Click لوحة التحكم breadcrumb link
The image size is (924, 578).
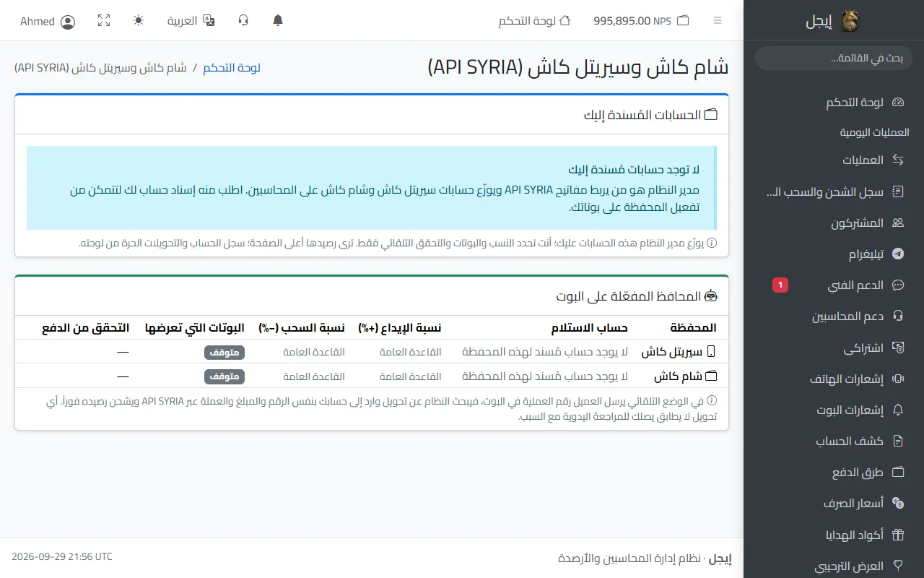coord(232,68)
